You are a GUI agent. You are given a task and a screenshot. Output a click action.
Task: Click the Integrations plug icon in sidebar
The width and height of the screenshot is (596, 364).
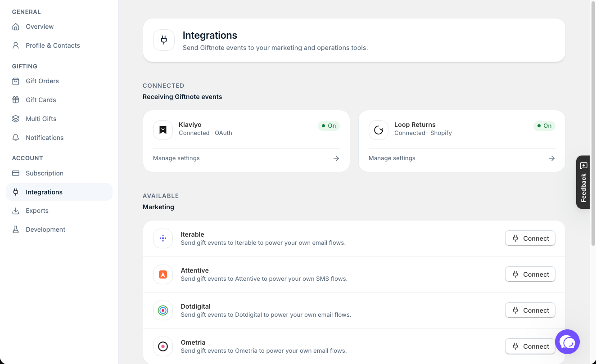tap(16, 192)
